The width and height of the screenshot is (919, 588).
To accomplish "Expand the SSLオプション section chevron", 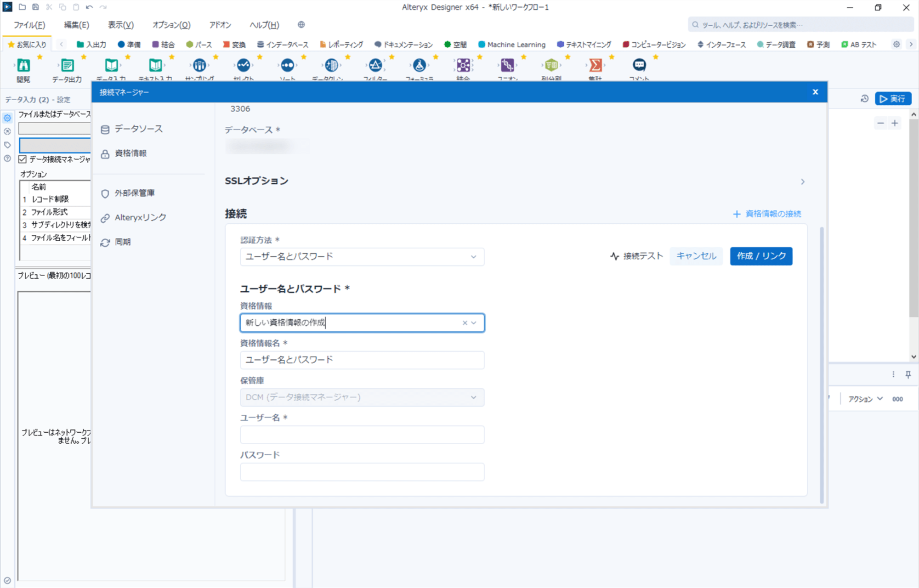I will click(802, 182).
